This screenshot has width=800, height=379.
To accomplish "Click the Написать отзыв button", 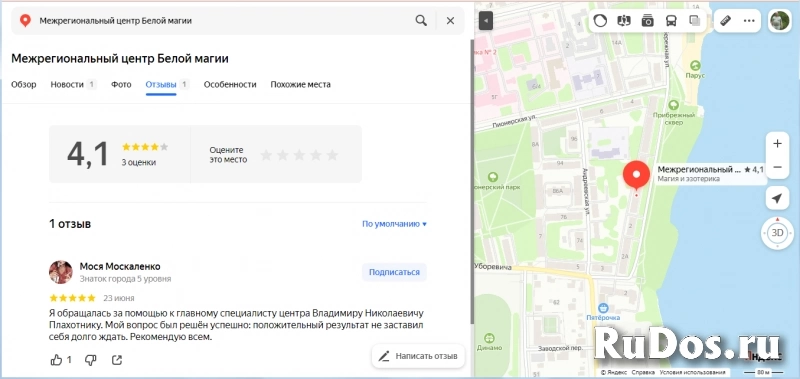I will [418, 356].
